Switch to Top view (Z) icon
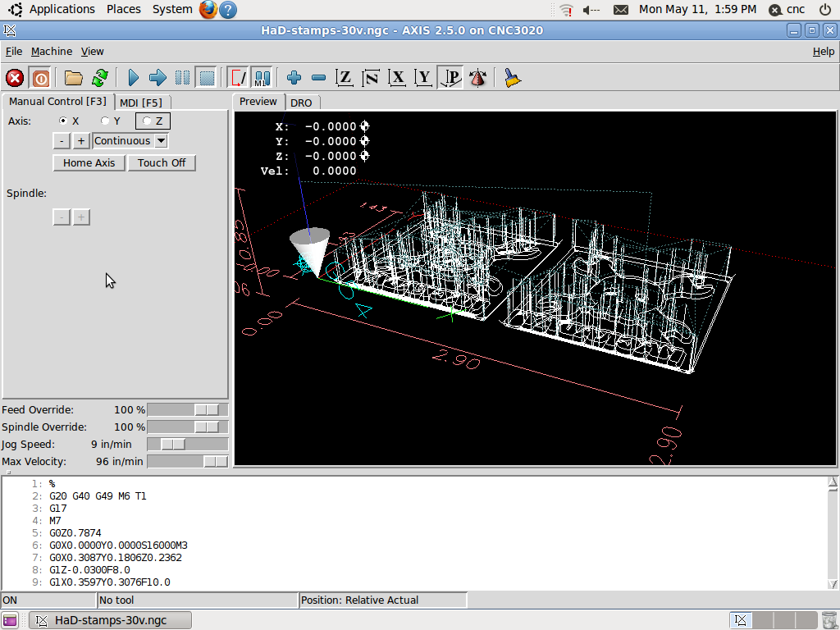Image resolution: width=840 pixels, height=630 pixels. (345, 78)
